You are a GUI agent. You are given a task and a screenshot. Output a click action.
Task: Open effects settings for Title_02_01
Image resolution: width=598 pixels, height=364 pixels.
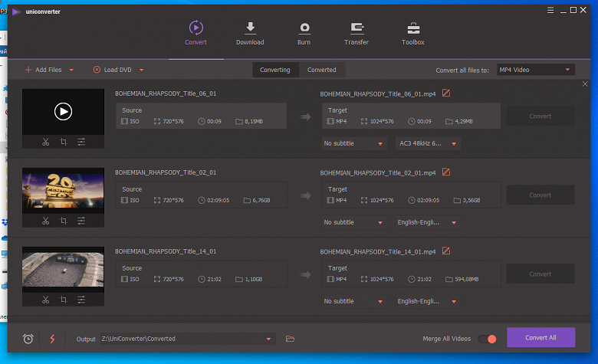[x=81, y=221]
